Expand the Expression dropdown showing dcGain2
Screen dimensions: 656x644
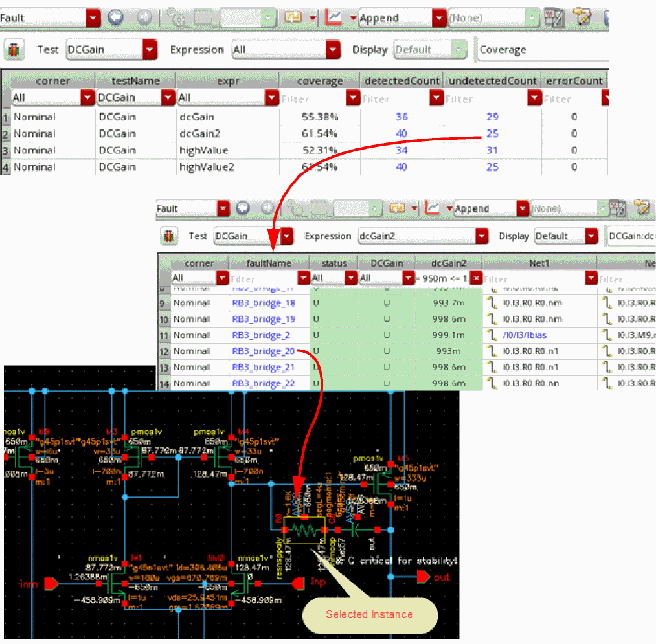(x=481, y=236)
